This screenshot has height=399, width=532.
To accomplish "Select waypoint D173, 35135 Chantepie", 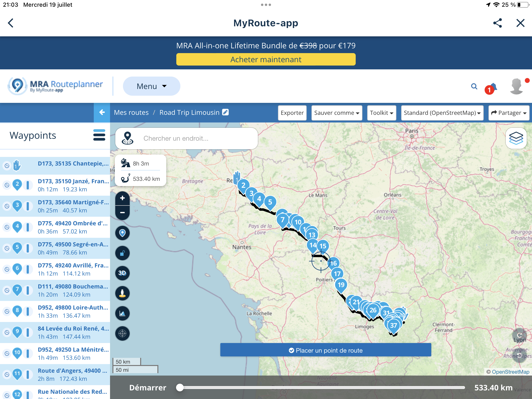I will [x=55, y=166].
